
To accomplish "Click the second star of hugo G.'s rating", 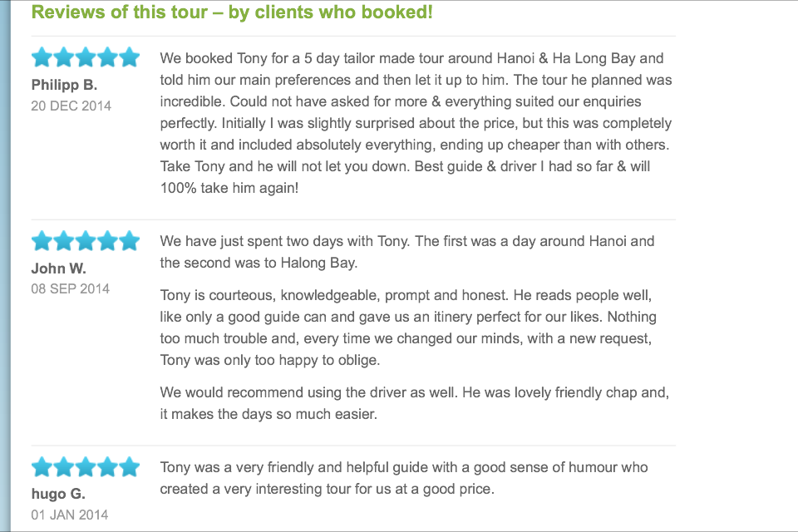I will pos(64,467).
